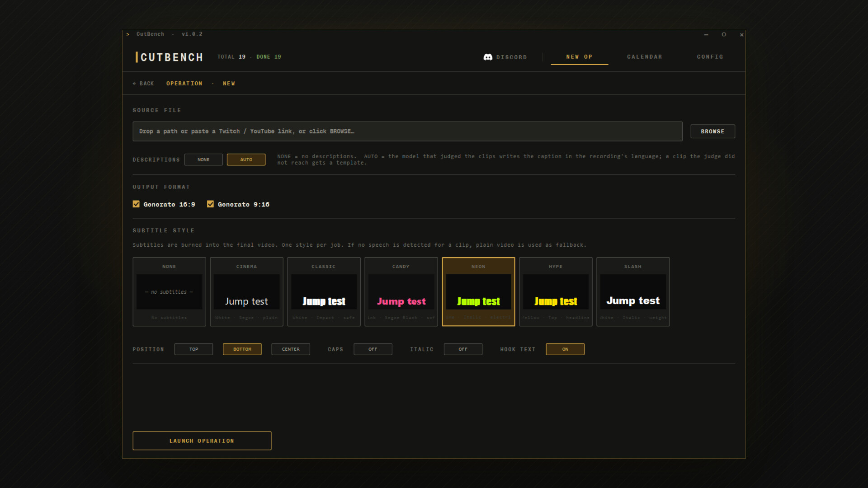Open the CALENDAR tab
This screenshot has width=868, height=488.
(644, 57)
